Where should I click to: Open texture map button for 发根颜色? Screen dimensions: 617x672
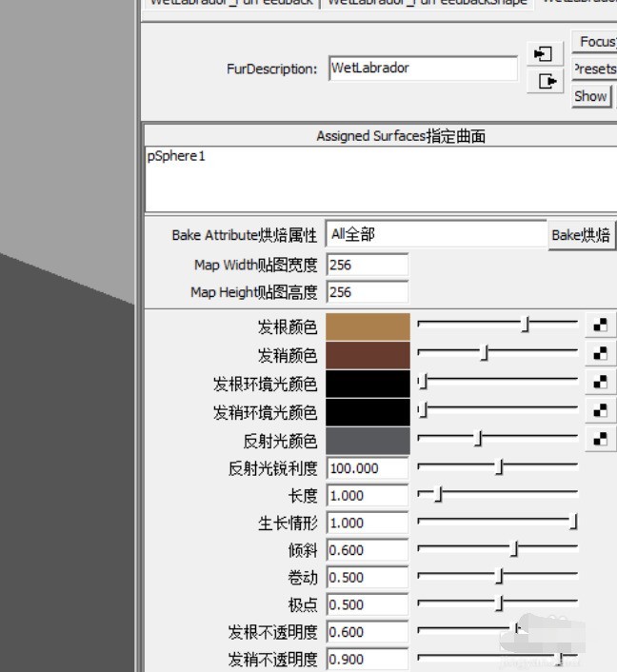pyautogui.click(x=600, y=326)
